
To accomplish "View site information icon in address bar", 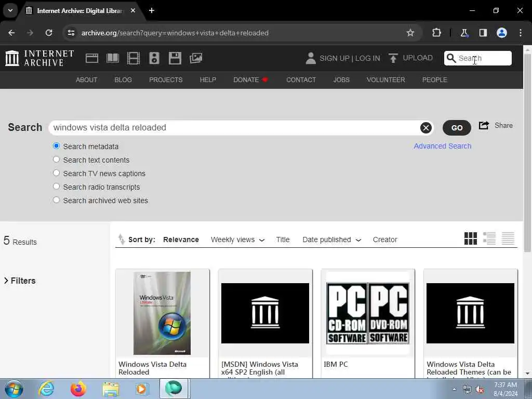I will point(71,33).
